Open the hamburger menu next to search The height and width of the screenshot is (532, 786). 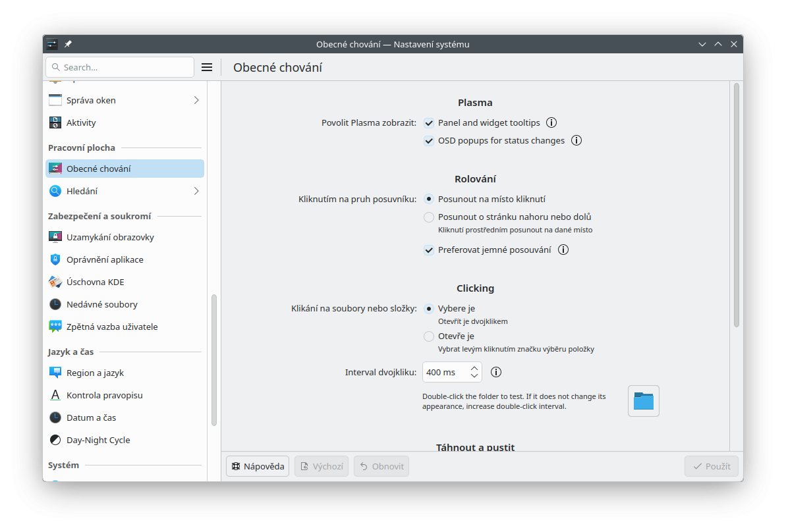207,67
